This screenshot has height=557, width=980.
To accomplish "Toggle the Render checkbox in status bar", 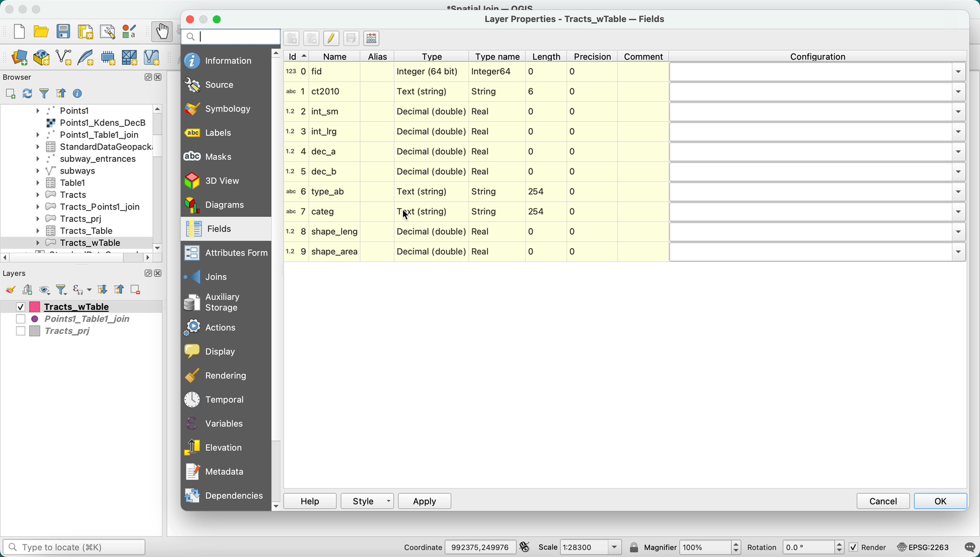I will 853,547.
